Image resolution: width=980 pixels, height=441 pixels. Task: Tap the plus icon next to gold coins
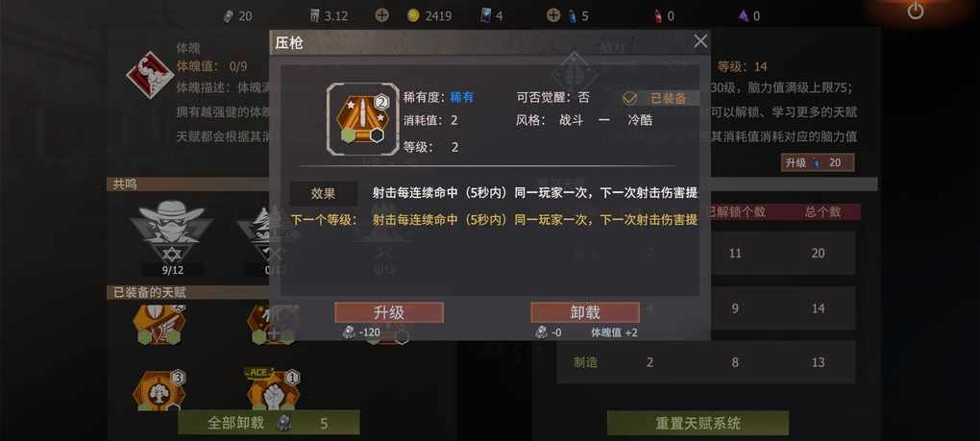click(x=381, y=15)
